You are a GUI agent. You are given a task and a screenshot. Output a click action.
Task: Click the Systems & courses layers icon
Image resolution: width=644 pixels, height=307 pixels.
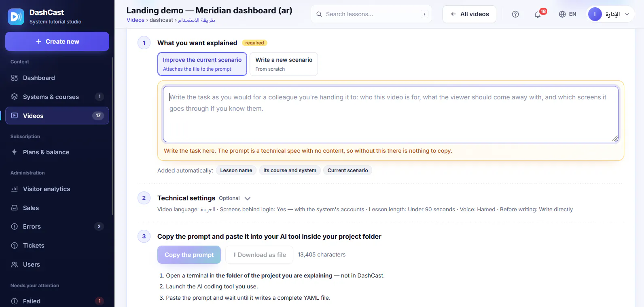coord(15,97)
